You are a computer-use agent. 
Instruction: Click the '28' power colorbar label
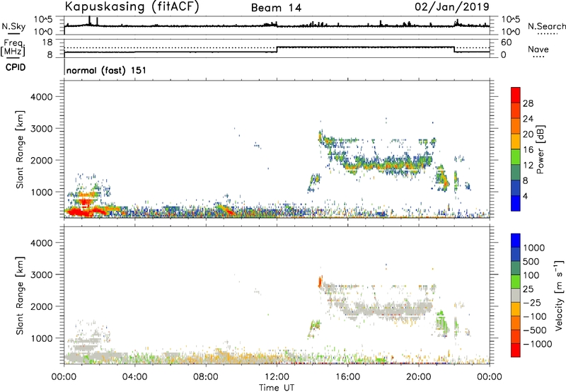click(x=528, y=103)
